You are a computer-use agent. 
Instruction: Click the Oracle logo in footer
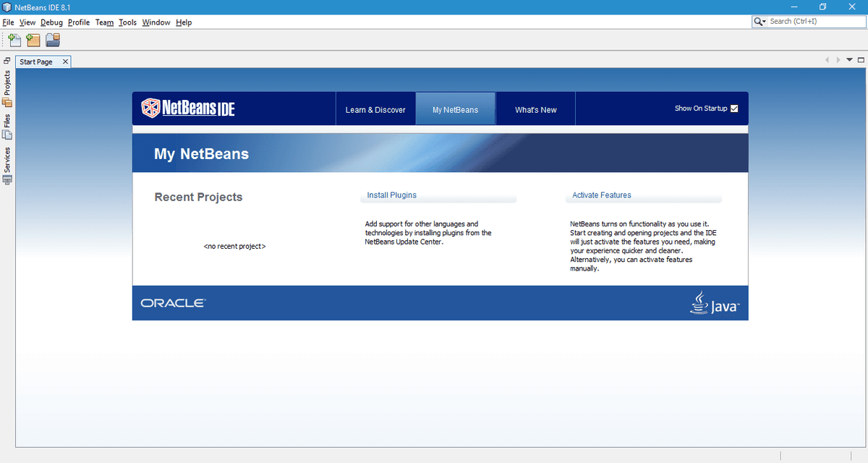click(x=173, y=303)
